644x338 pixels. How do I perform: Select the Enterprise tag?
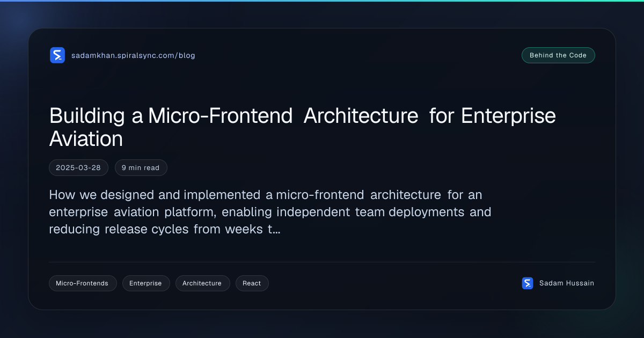click(x=145, y=283)
